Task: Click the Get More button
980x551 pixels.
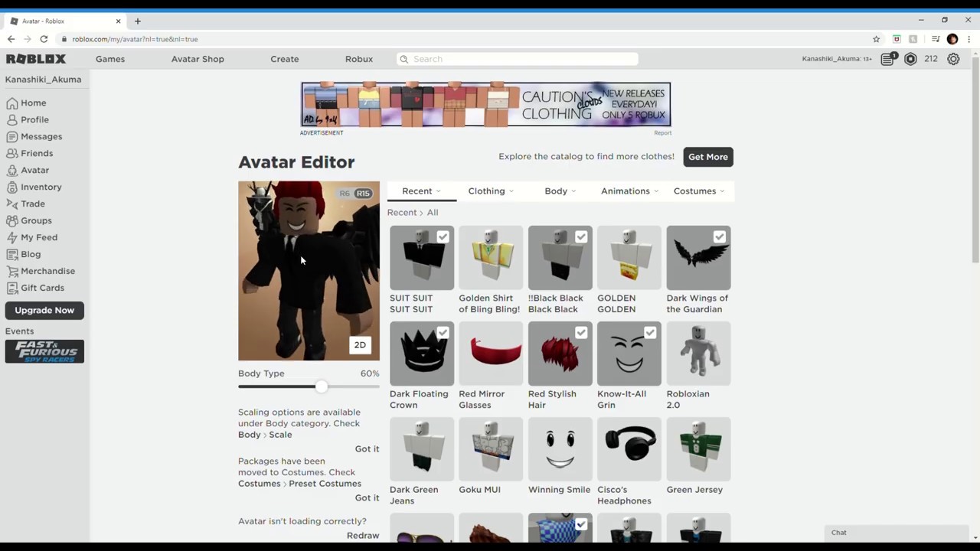Action: click(x=708, y=157)
